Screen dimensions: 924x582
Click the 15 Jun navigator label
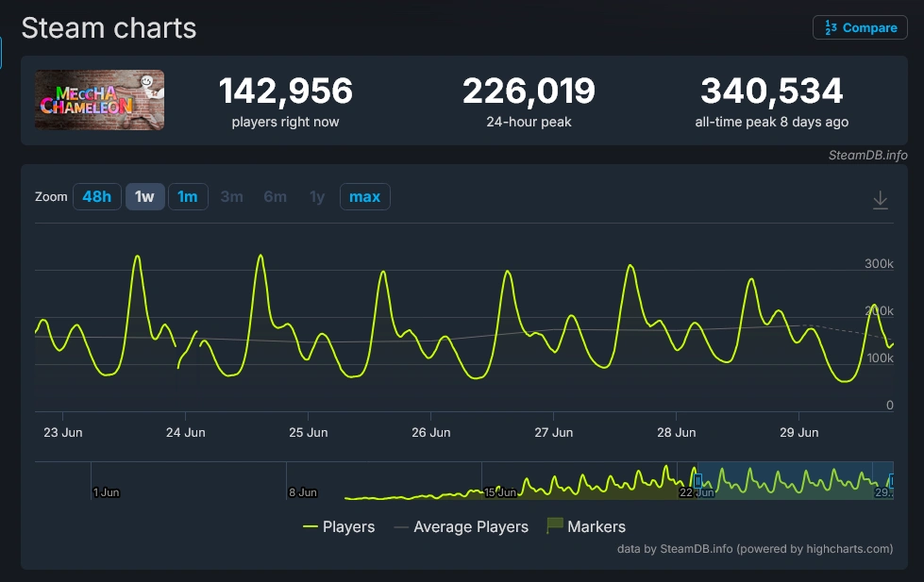(499, 491)
